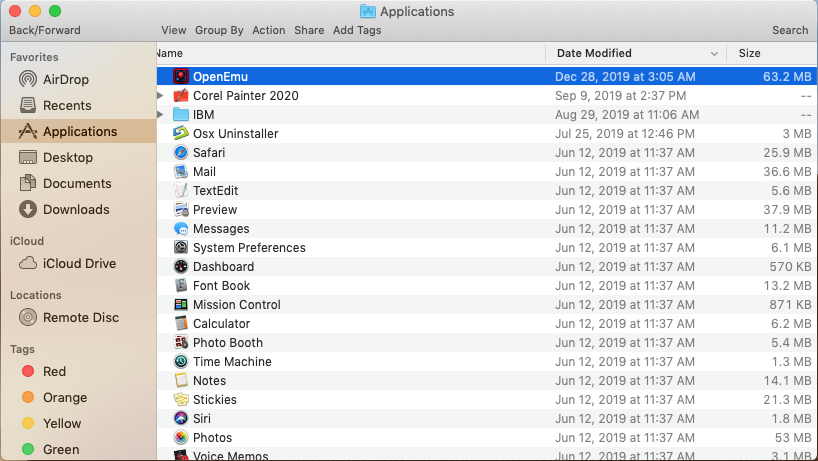Viewport: 818px width, 461px height.
Task: Expand the Corel Painter 2020 folder triangle
Action: [161, 95]
